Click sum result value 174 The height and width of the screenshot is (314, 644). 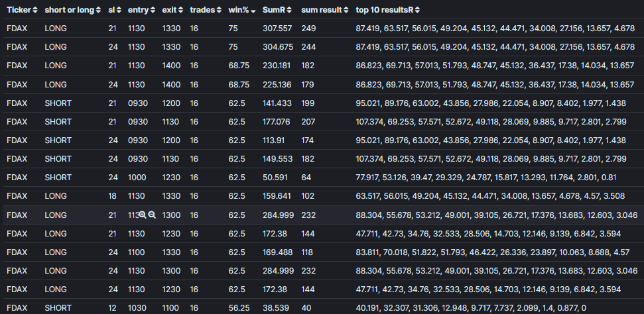pyautogui.click(x=308, y=140)
